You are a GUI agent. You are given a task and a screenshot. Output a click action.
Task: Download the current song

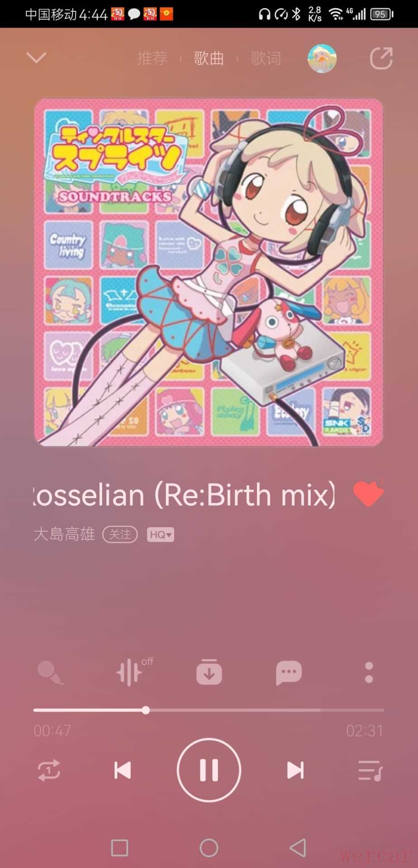click(x=209, y=672)
